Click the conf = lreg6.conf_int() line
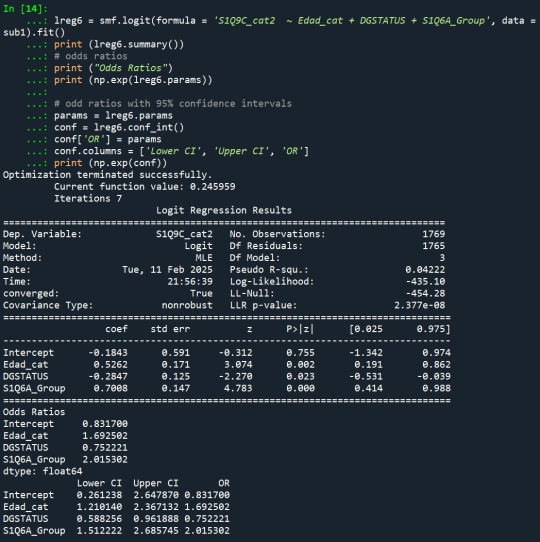The image size is (540, 542). (x=119, y=128)
